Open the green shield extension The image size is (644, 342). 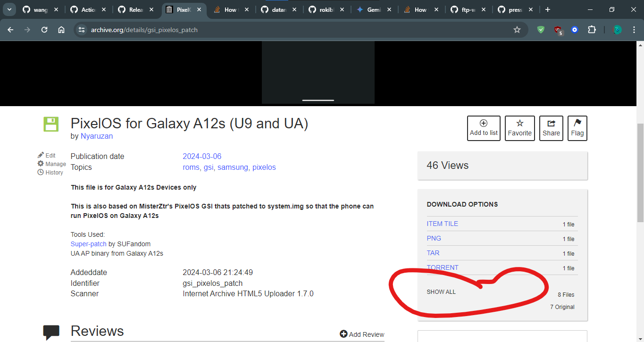541,30
